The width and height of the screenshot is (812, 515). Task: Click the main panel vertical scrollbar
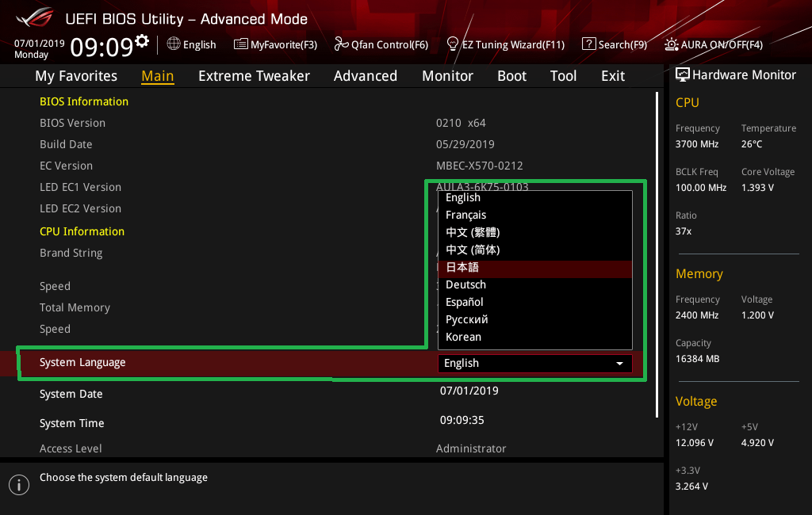tap(657, 254)
